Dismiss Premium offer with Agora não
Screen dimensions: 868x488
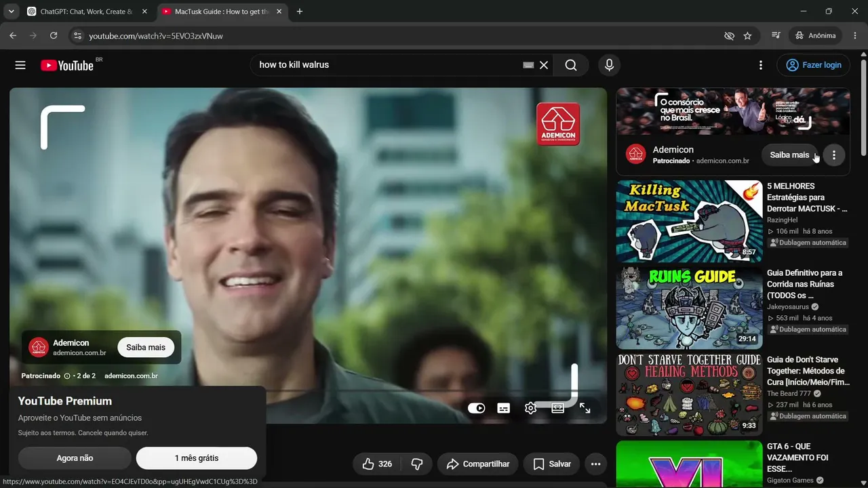click(x=75, y=458)
